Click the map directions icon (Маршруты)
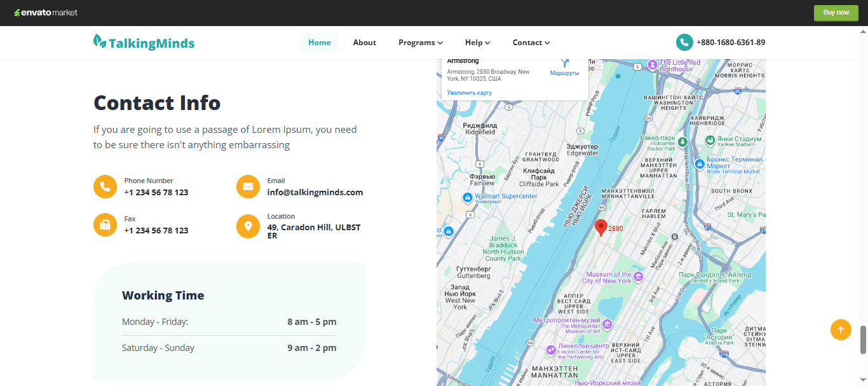868x386 pixels. [x=564, y=63]
